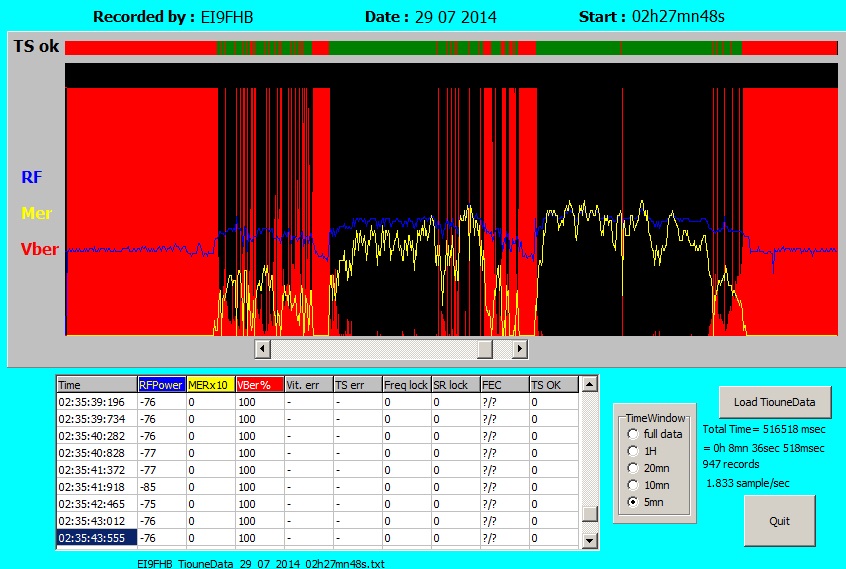Click the horizontal graph scrollbar thumb

[485, 349]
